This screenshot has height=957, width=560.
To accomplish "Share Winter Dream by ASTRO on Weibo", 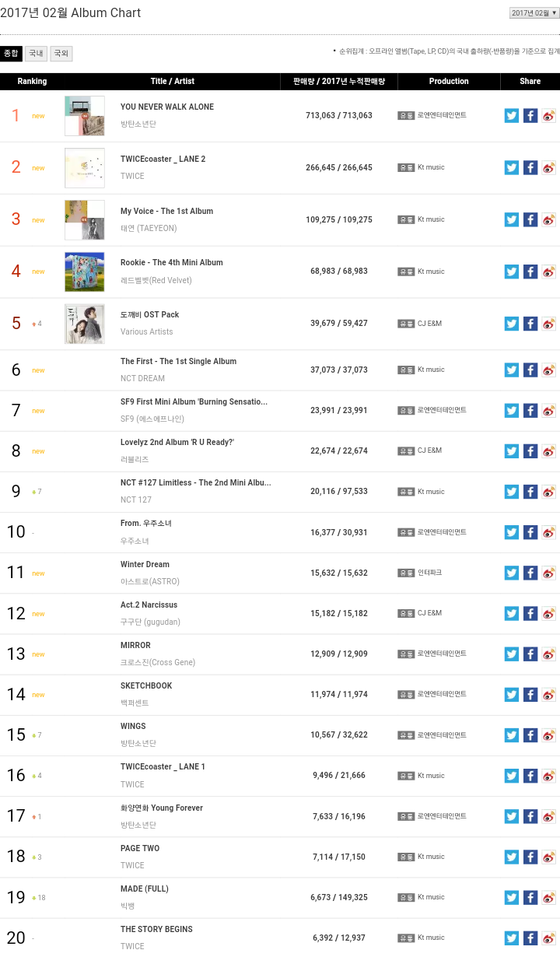I will pyautogui.click(x=548, y=573).
